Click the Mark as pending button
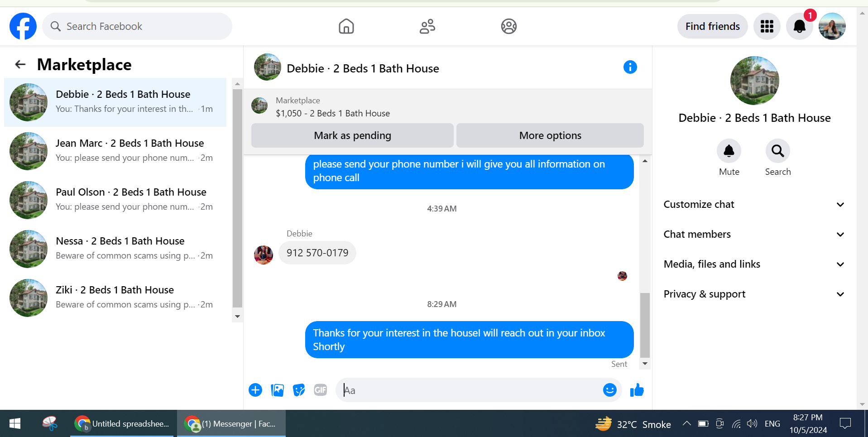The height and width of the screenshot is (437, 868). (352, 135)
